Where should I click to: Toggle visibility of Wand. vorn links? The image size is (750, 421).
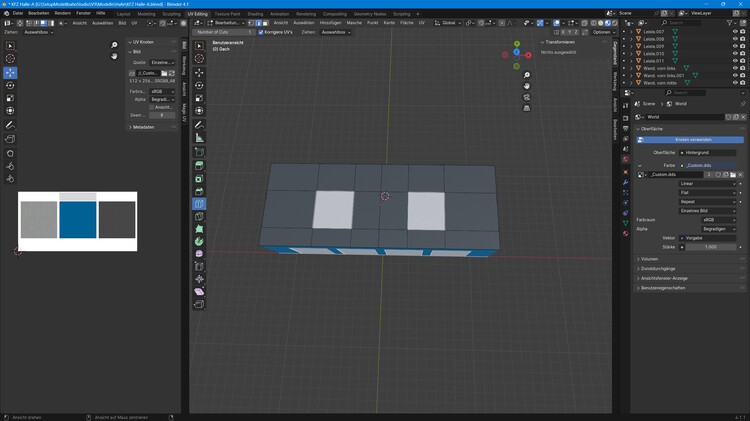735,68
